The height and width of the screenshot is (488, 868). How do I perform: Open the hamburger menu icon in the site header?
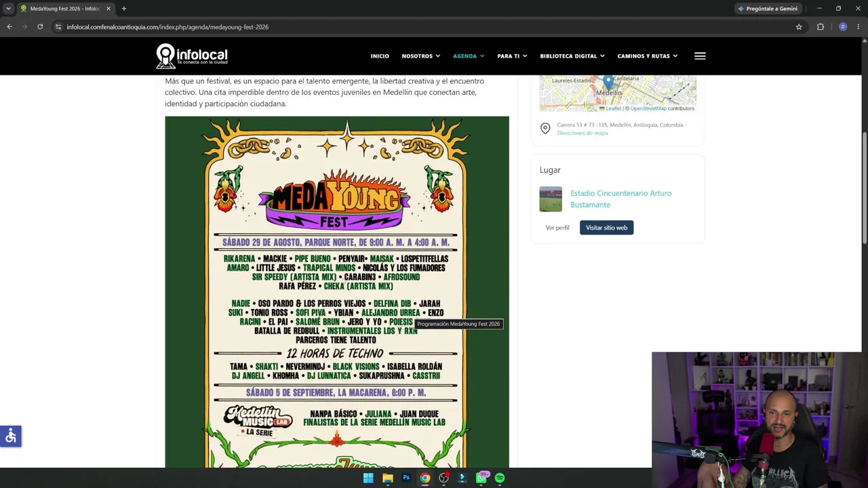tap(700, 56)
